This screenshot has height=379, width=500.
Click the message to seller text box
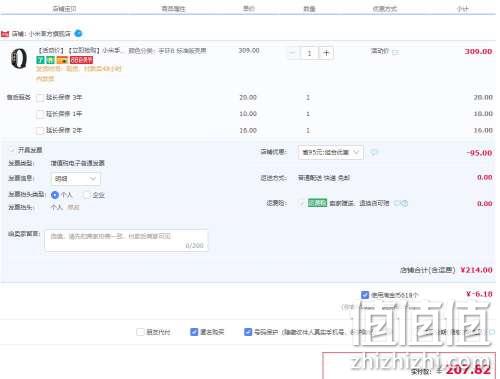coord(126,240)
